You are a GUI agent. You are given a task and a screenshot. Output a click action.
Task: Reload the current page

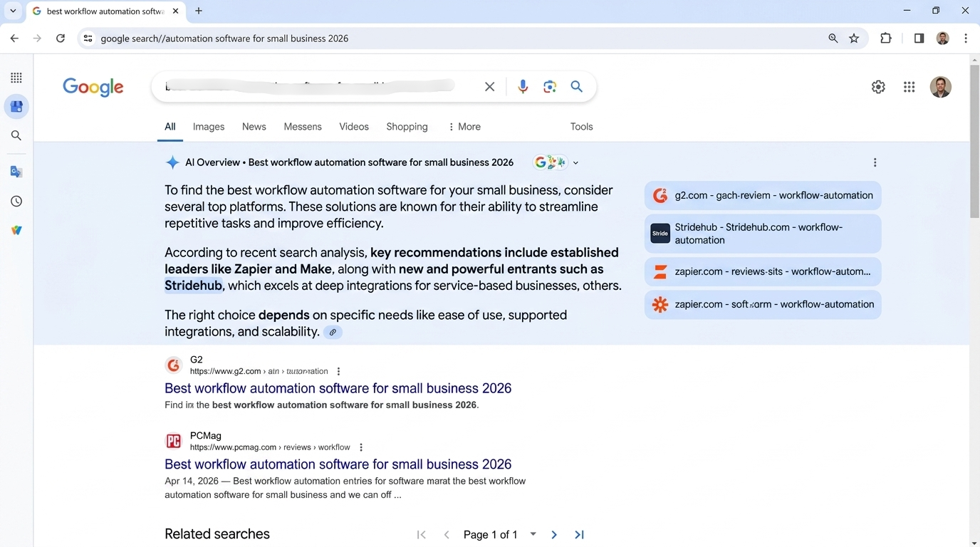tap(61, 38)
